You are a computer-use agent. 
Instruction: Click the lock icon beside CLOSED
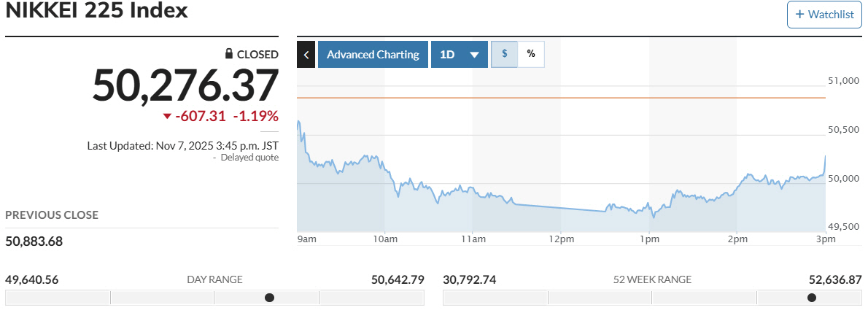tap(229, 54)
